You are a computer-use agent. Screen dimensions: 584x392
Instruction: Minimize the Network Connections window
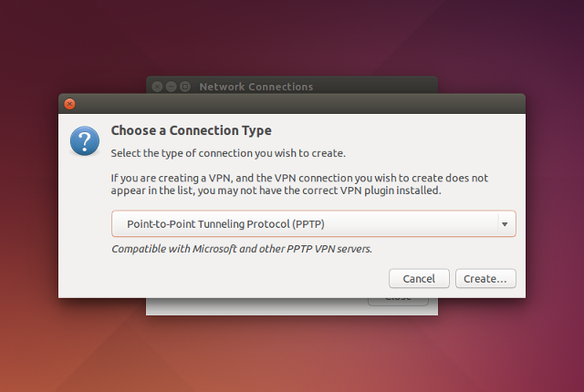click(x=171, y=87)
